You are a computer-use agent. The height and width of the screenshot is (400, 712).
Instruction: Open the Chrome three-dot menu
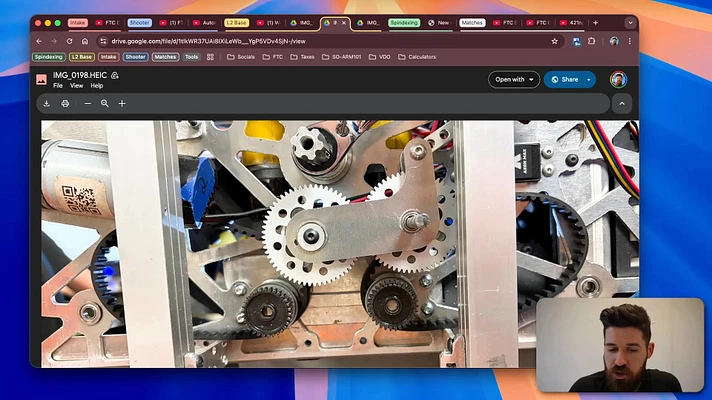629,41
